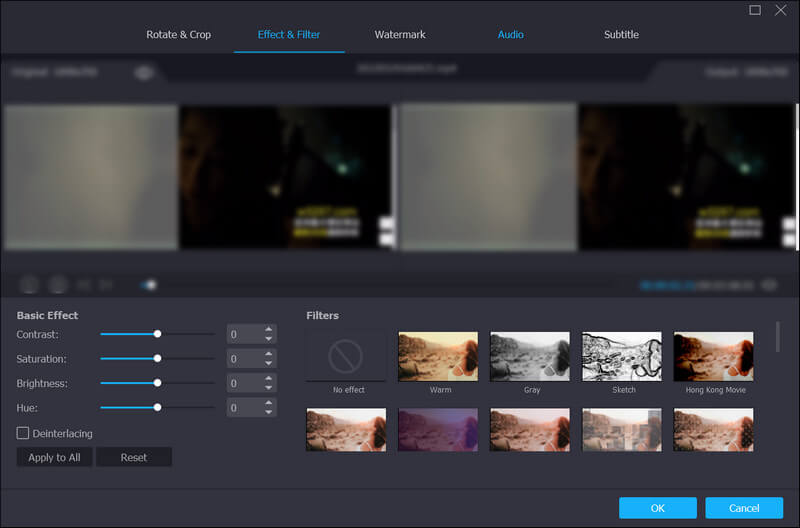Open the Watermark tab
The height and width of the screenshot is (528, 800).
pyautogui.click(x=400, y=35)
